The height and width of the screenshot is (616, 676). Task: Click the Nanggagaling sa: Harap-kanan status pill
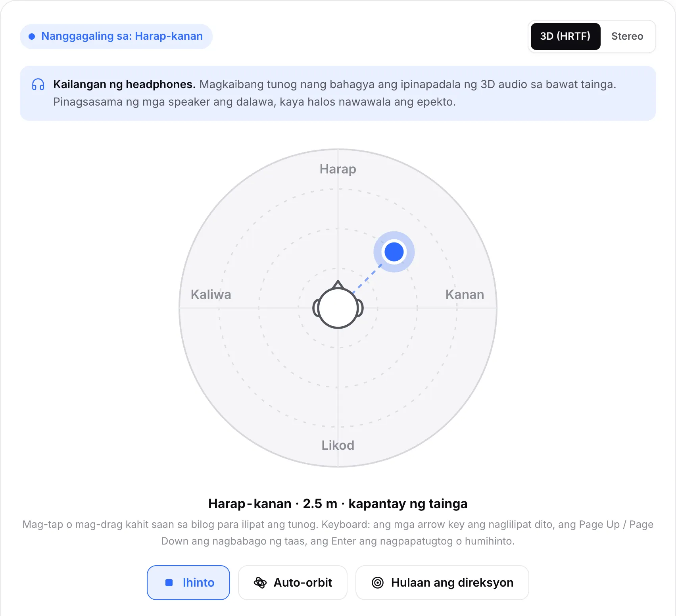pos(116,37)
